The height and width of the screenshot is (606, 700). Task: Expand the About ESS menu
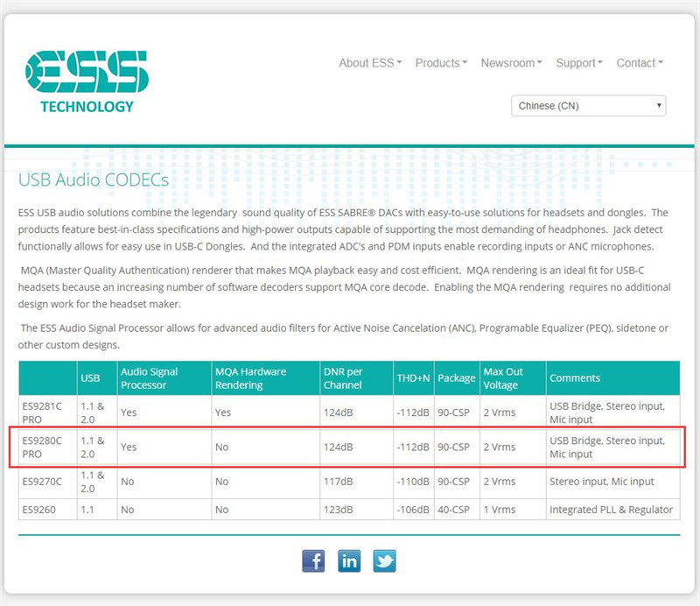[x=370, y=63]
